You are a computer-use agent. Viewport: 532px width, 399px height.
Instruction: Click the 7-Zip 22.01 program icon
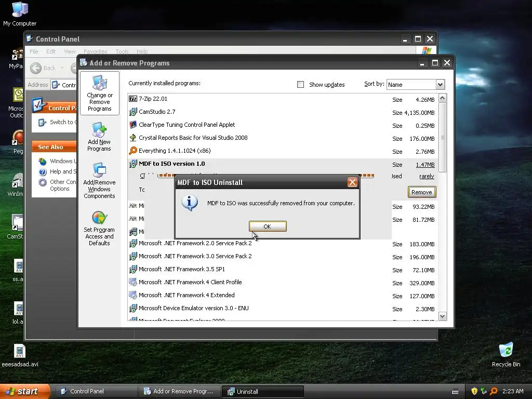133,99
